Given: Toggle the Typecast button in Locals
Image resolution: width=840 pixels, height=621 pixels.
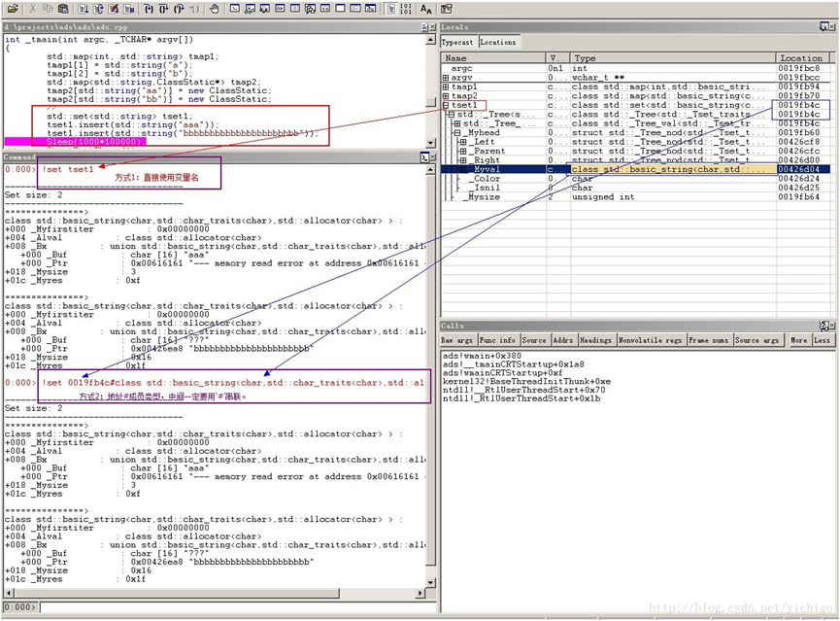Looking at the screenshot, I should coord(457,43).
